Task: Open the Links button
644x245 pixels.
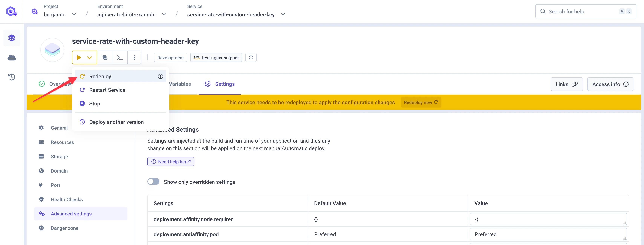Action: [x=567, y=84]
